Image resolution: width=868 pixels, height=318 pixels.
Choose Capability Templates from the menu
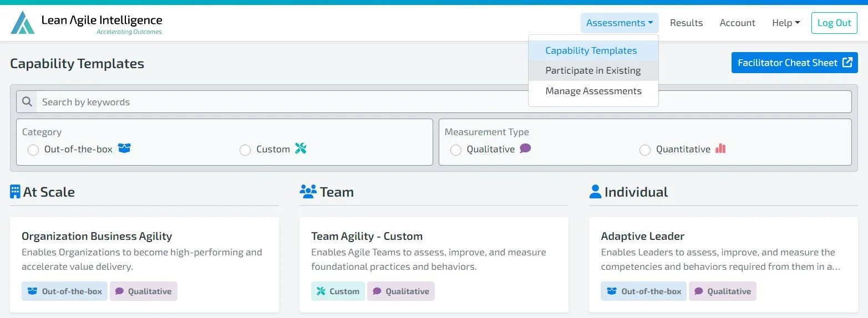pos(593,50)
